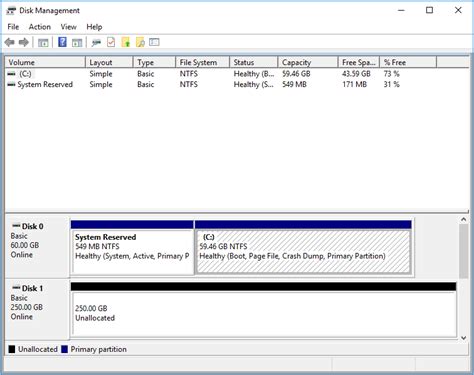Sort by the Status column header
The image size is (474, 375).
[x=254, y=62]
